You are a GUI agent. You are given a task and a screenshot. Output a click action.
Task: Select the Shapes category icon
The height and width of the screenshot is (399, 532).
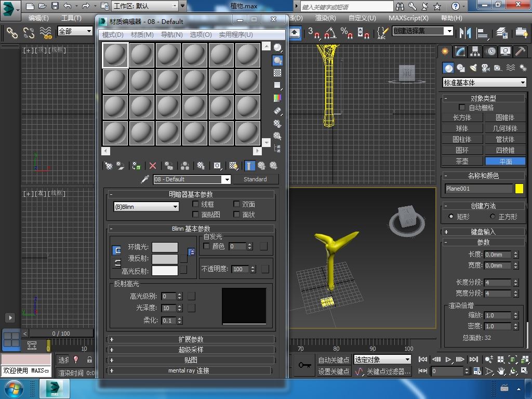(x=461, y=68)
